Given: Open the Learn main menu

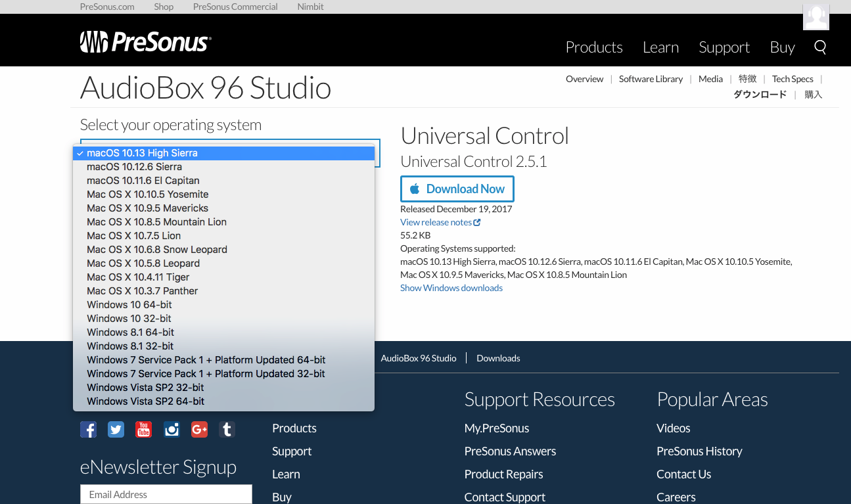Looking at the screenshot, I should tap(660, 47).
